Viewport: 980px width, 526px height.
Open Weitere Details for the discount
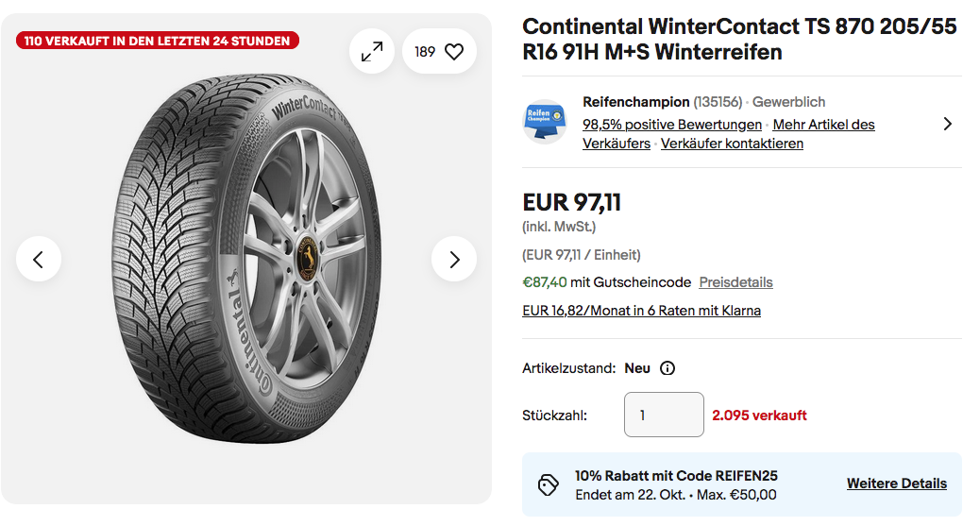coord(896,484)
